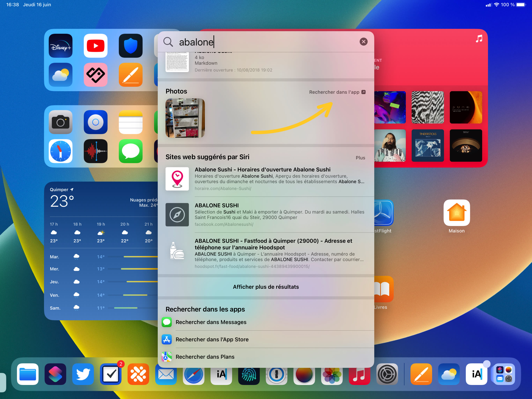Screen dimensions: 532x399
Task: Open Photos app in the dock
Action: pyautogui.click(x=332, y=376)
